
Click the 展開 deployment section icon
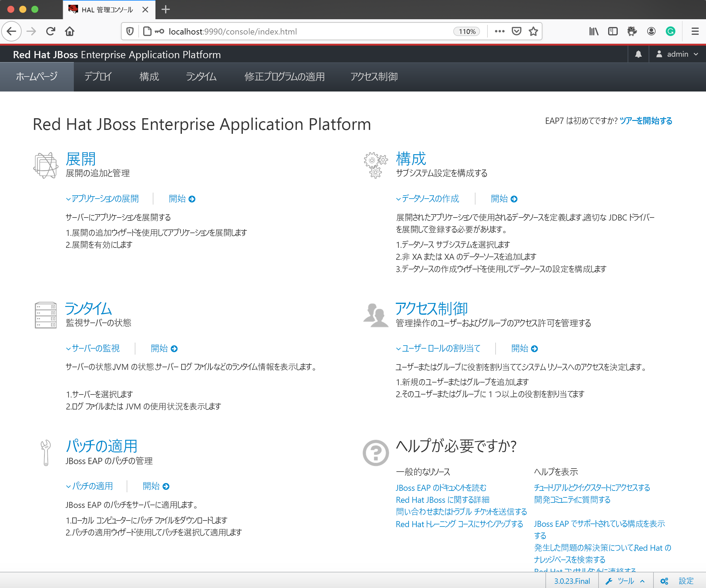click(46, 165)
